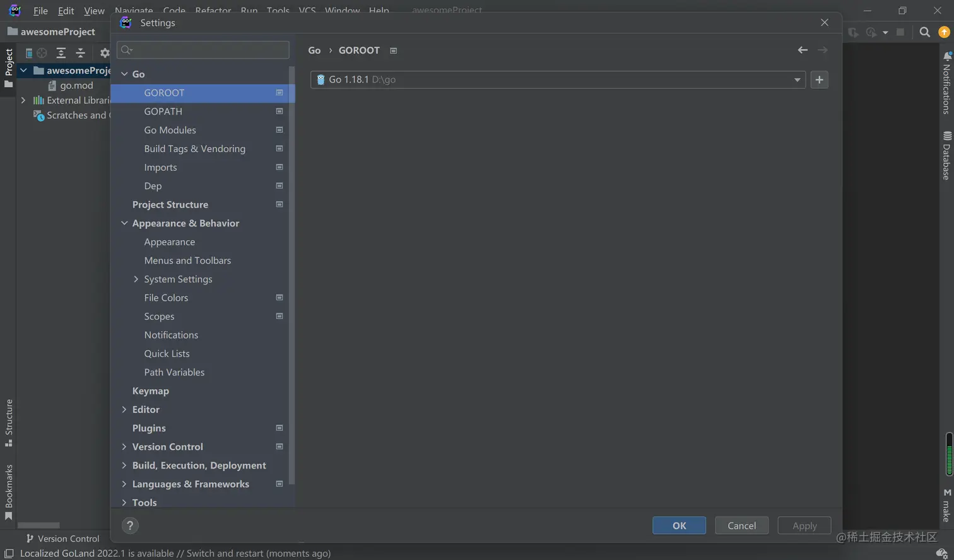Expand External Libraries in the Project tree
The height and width of the screenshot is (560, 954).
point(23,100)
